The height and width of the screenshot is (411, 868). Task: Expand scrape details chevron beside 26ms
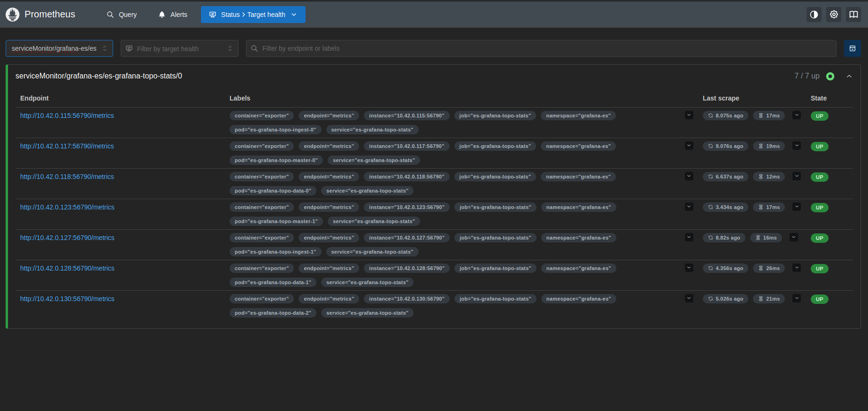coord(797,268)
